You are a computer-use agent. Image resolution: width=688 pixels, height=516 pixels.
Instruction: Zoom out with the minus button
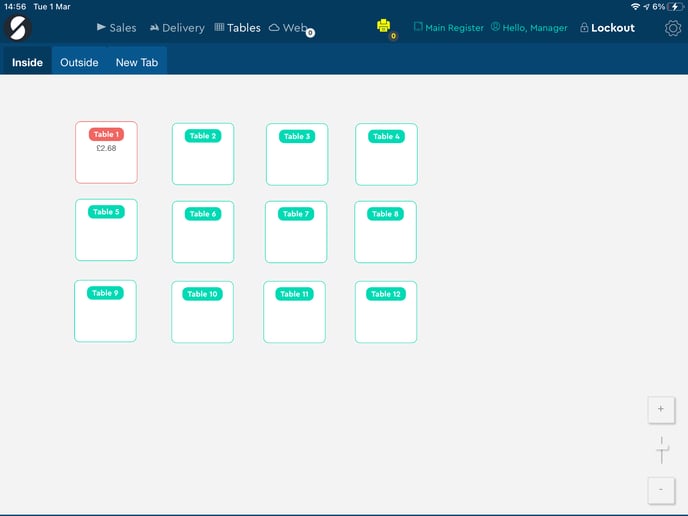click(x=661, y=490)
